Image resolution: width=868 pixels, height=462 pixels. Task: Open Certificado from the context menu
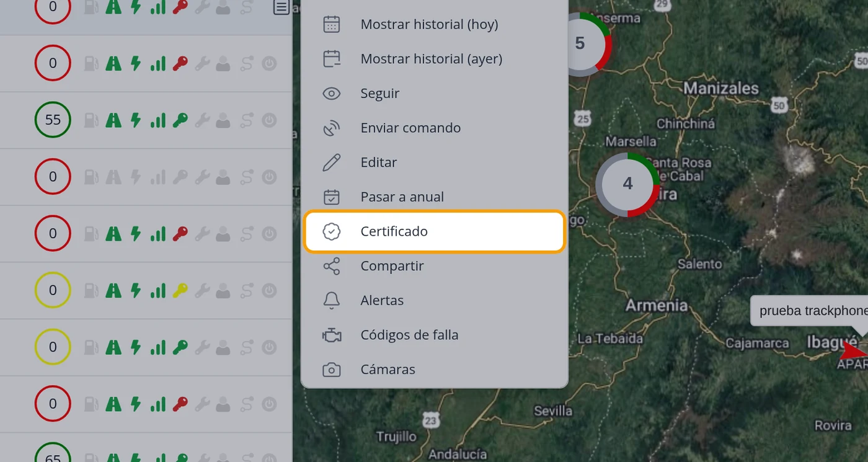(435, 231)
